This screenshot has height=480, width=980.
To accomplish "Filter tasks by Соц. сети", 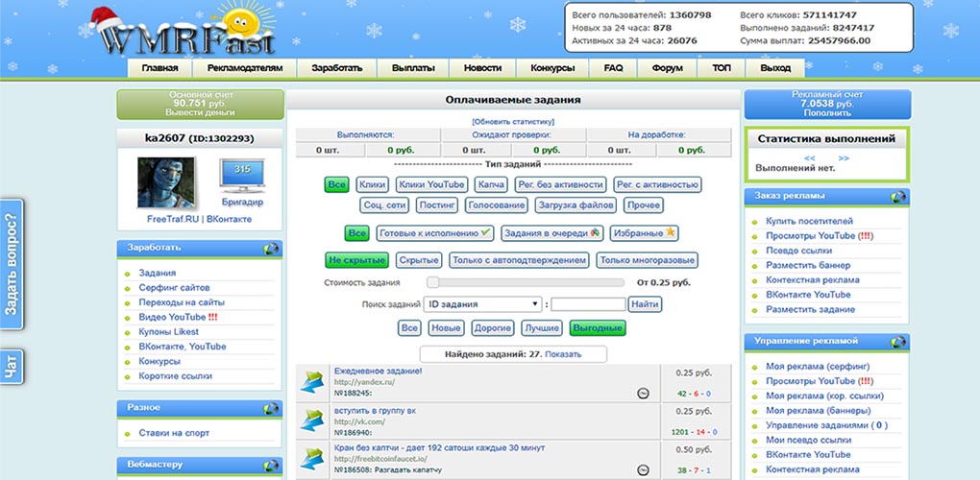I will (x=385, y=204).
